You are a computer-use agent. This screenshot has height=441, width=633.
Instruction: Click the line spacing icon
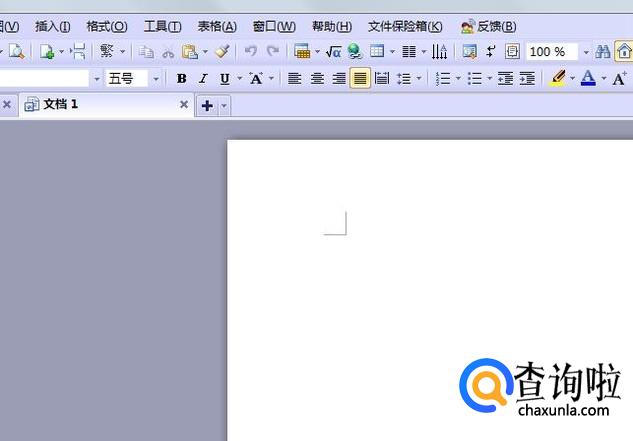pyautogui.click(x=404, y=79)
